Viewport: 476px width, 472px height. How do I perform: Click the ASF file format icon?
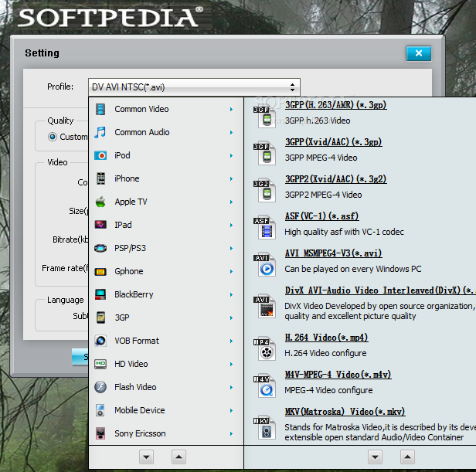tap(264, 228)
